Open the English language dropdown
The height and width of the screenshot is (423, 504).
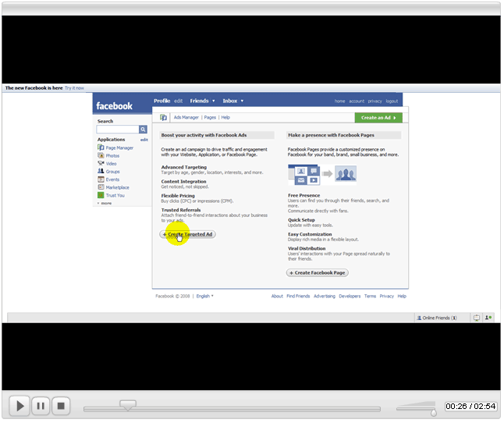point(206,297)
